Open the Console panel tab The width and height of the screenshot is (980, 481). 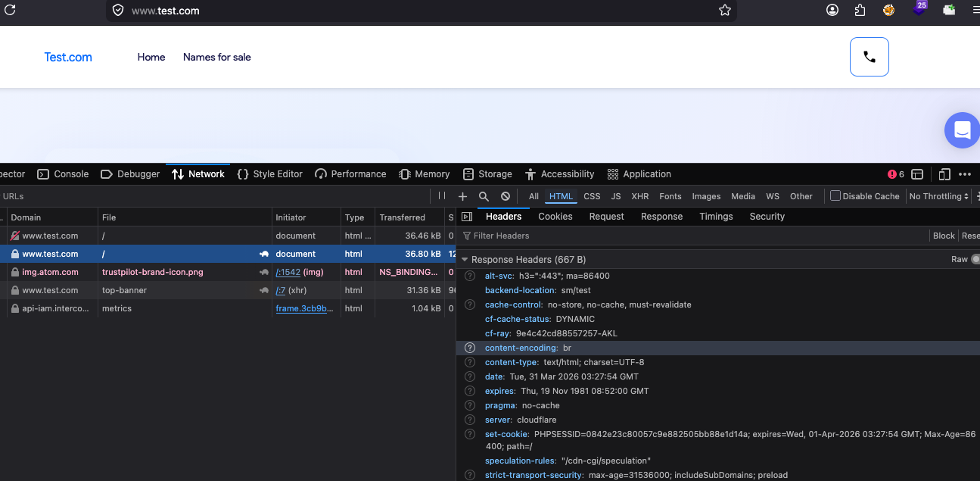click(x=64, y=174)
